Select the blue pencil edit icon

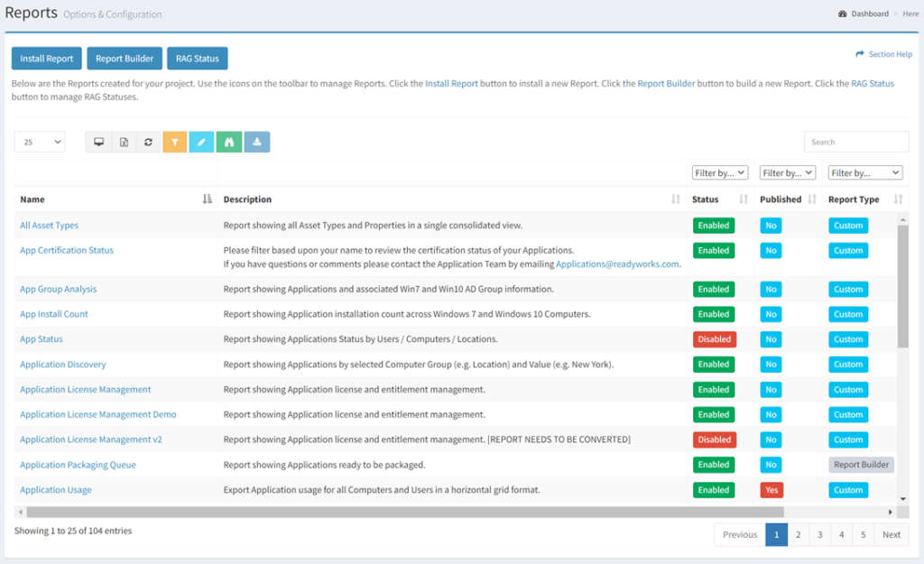pos(201,142)
